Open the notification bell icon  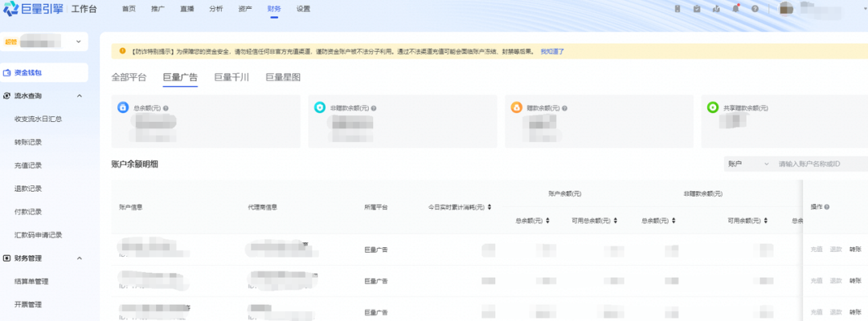pos(735,9)
